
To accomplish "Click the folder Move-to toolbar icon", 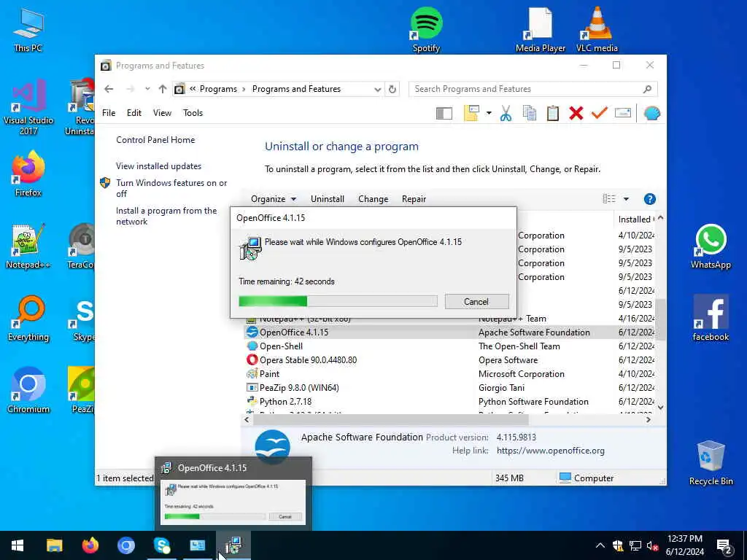I will (x=471, y=113).
